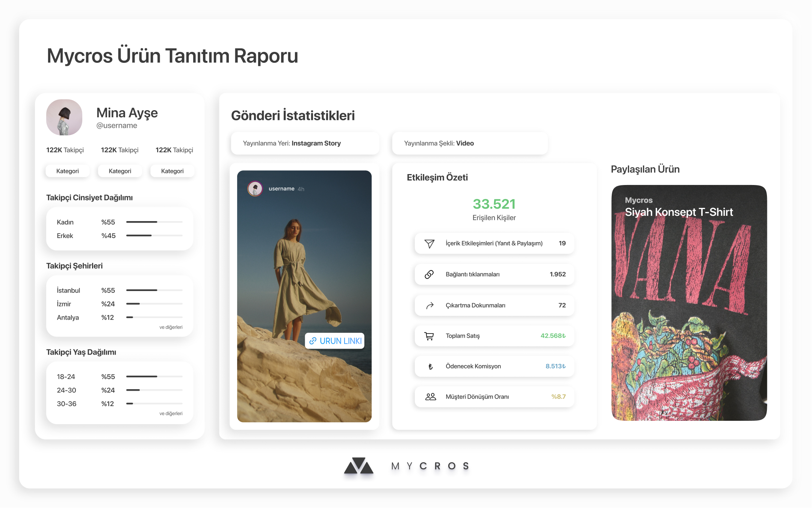This screenshot has width=812, height=508.
Task: Click the Yayınlanma Yeri Instagram Story field
Action: [x=305, y=143]
